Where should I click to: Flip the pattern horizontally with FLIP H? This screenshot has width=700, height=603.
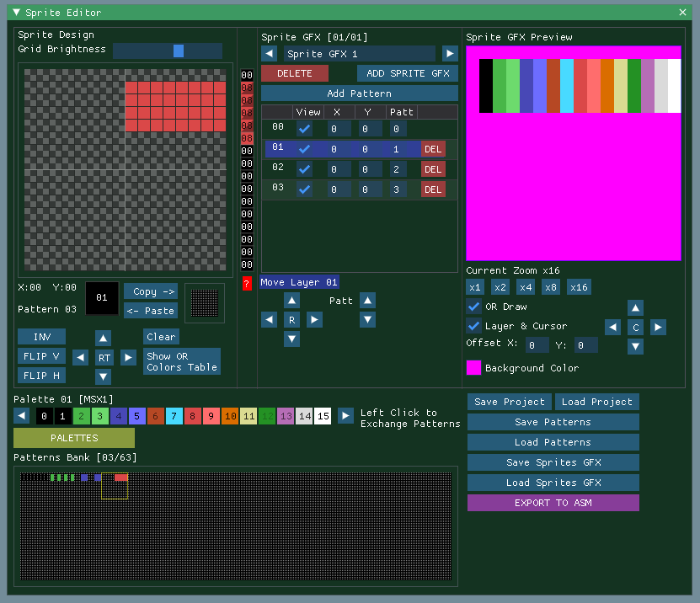tap(40, 376)
